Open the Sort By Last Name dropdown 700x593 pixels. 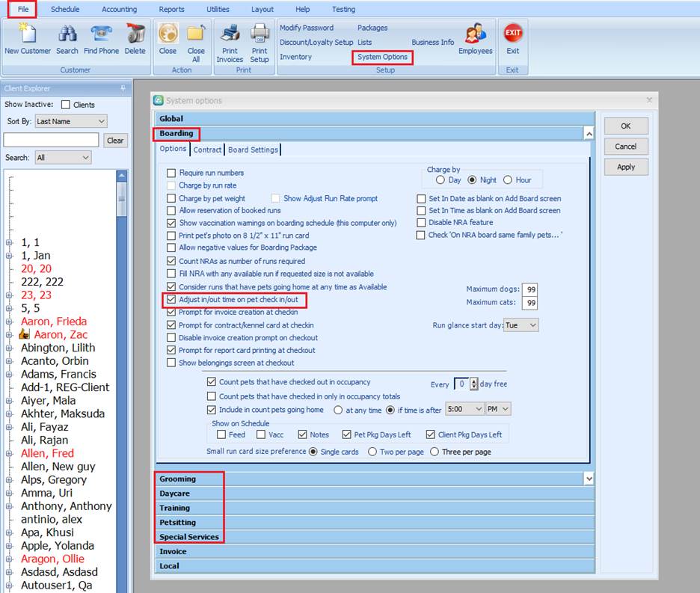click(71, 121)
